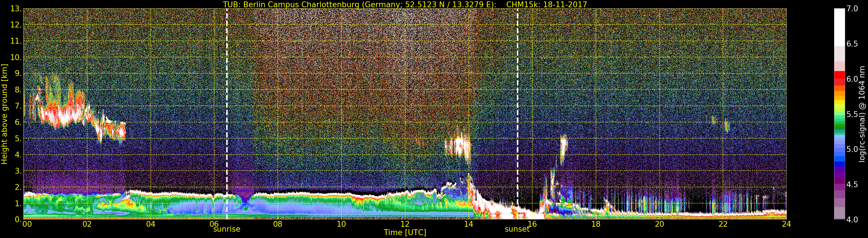The image size is (868, 238).
Task: Click the 7.0 colorbar tick label
Action: (x=852, y=9)
